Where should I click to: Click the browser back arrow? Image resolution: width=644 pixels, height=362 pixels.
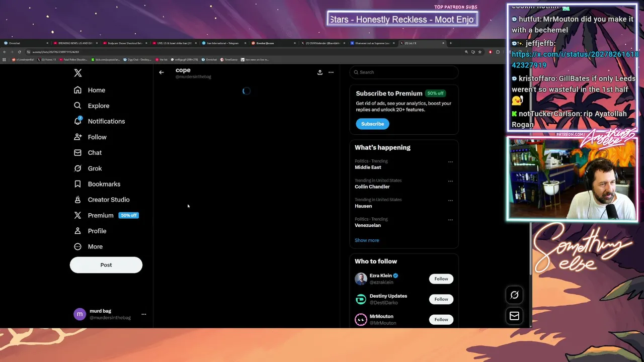click(5, 52)
